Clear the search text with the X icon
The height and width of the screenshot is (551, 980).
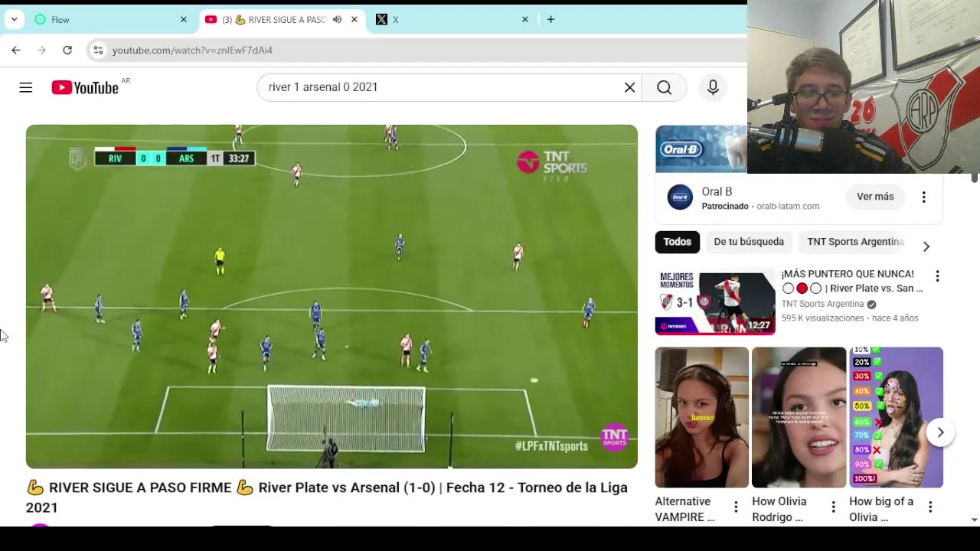pos(629,87)
